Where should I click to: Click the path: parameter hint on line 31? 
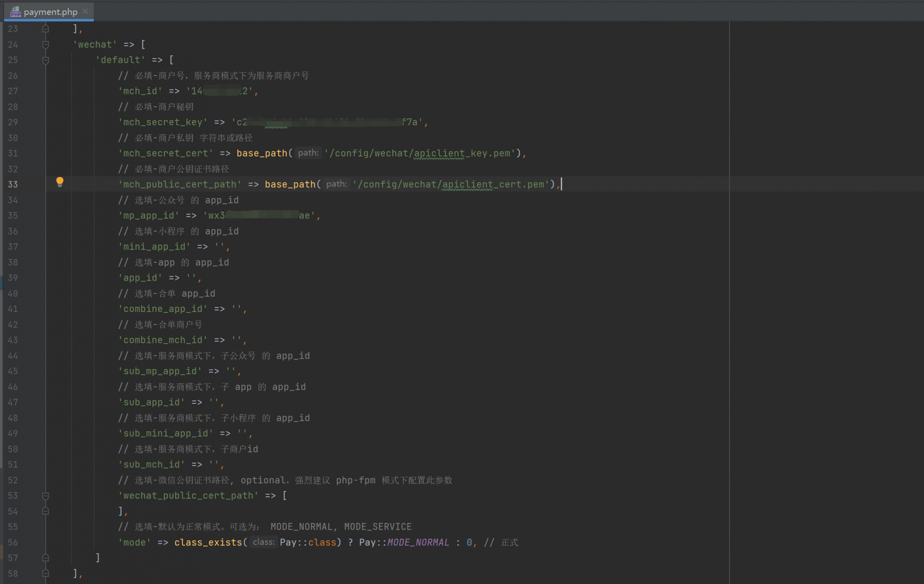(x=308, y=153)
